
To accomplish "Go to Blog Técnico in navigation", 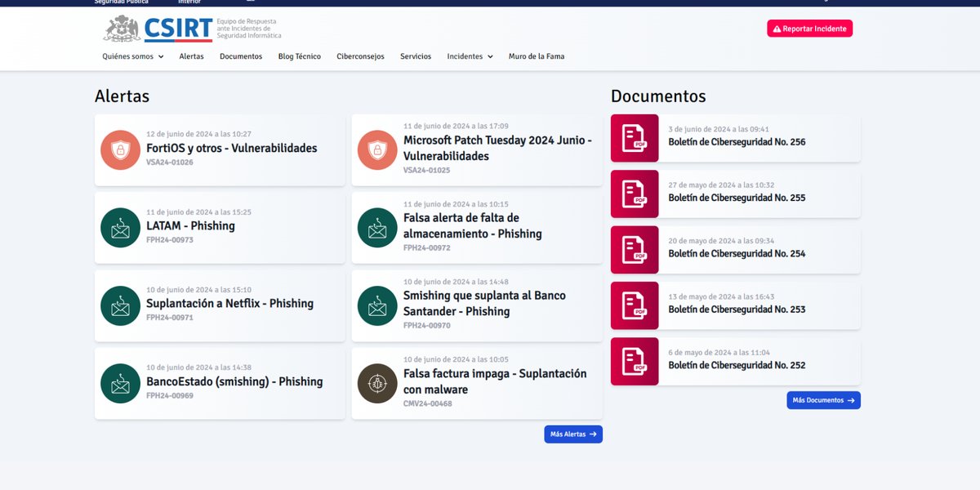I will (299, 56).
